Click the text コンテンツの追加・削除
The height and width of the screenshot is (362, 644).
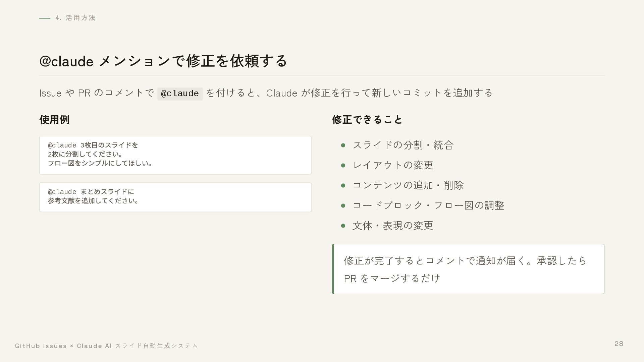coord(408,185)
